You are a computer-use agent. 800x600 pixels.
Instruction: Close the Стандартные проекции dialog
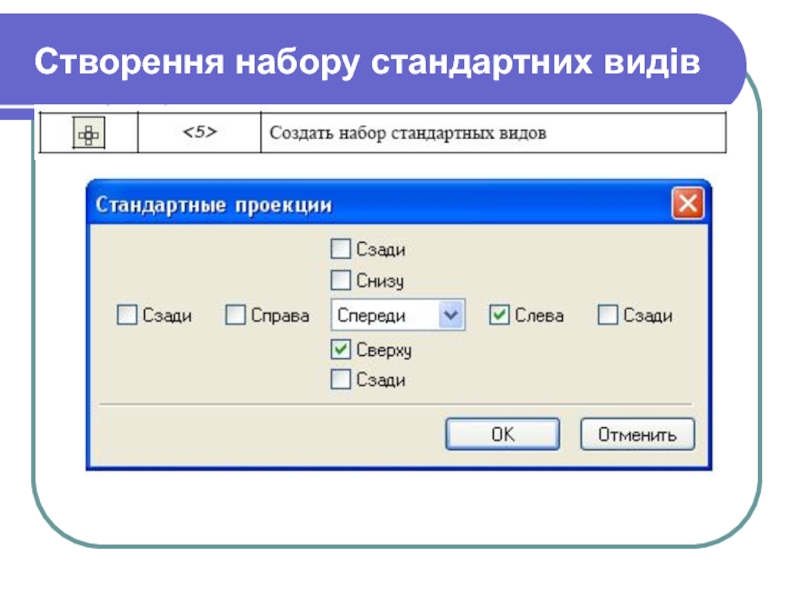[687, 205]
